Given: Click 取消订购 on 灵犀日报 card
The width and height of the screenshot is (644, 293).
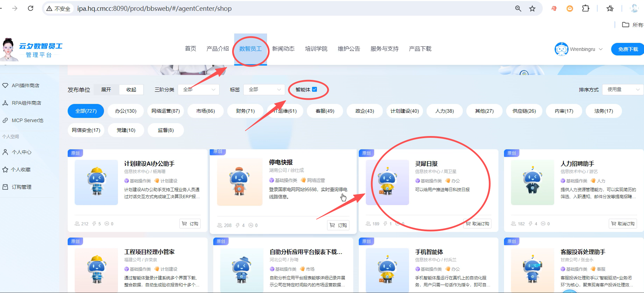Looking at the screenshot, I should (477, 224).
